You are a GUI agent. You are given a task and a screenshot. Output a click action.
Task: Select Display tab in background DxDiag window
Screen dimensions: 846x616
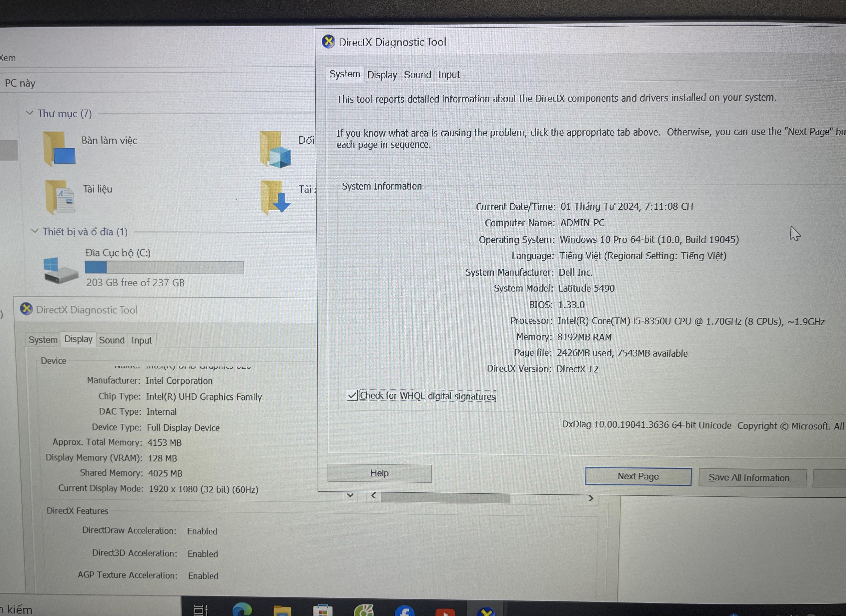coord(78,339)
